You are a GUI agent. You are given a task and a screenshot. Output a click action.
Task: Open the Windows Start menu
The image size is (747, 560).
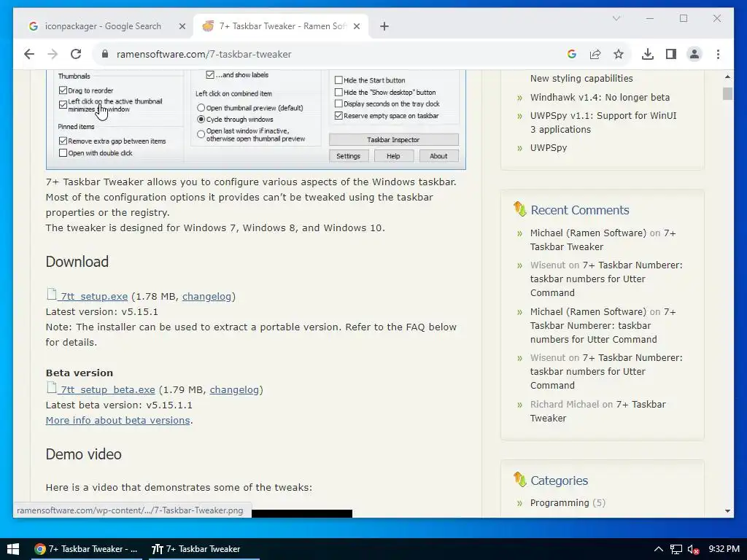point(13,549)
